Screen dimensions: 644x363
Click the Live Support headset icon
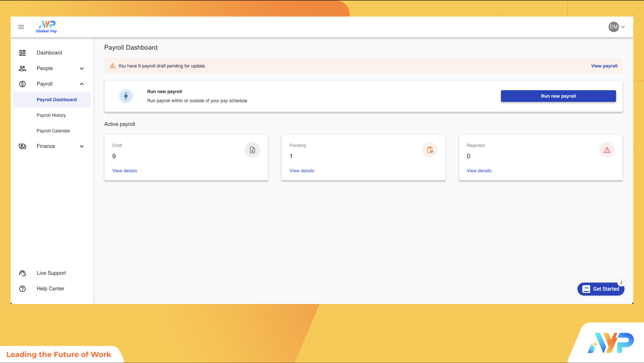point(22,273)
